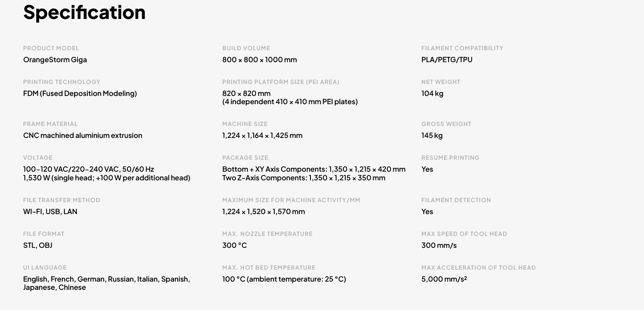Click the 5,000 mm/s² acceleration value

coord(444,279)
